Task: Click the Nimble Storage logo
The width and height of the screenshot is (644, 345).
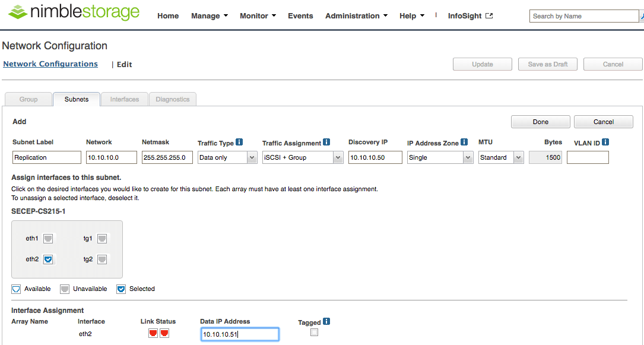Action: click(x=74, y=13)
